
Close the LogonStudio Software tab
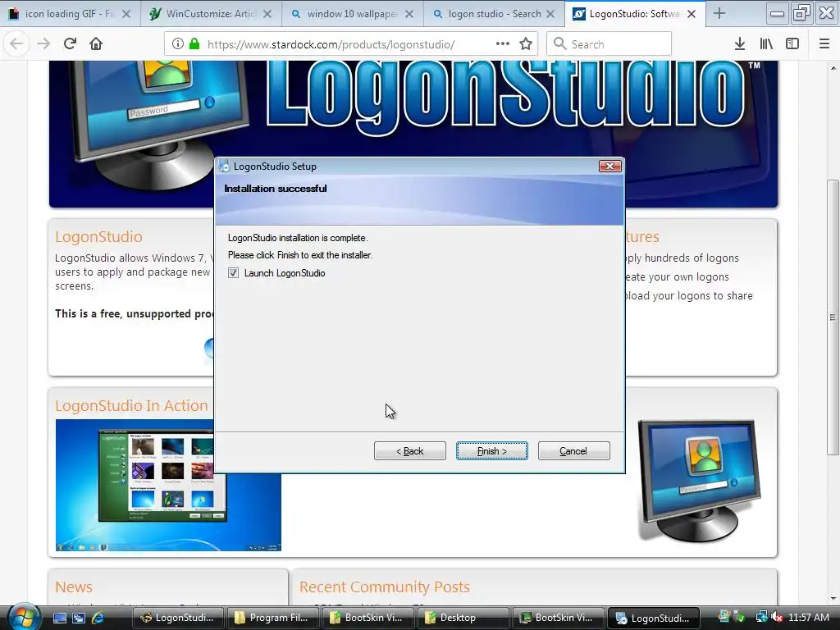[692, 14]
